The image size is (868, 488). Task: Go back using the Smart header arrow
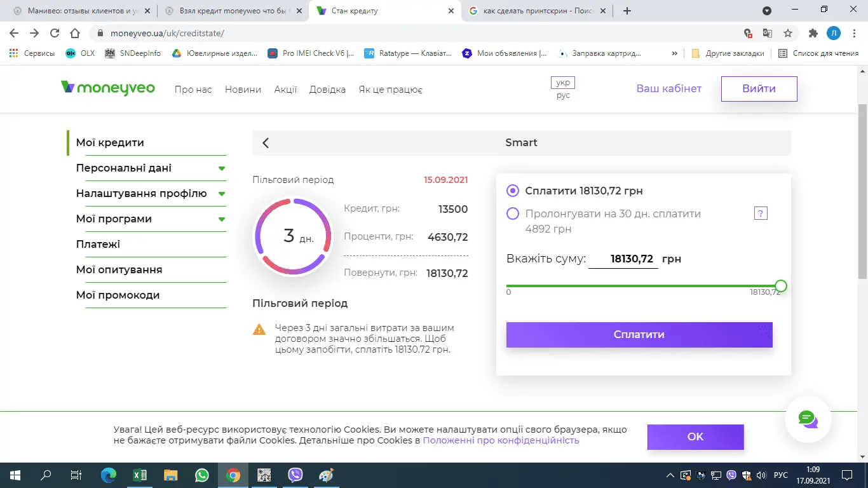(266, 143)
